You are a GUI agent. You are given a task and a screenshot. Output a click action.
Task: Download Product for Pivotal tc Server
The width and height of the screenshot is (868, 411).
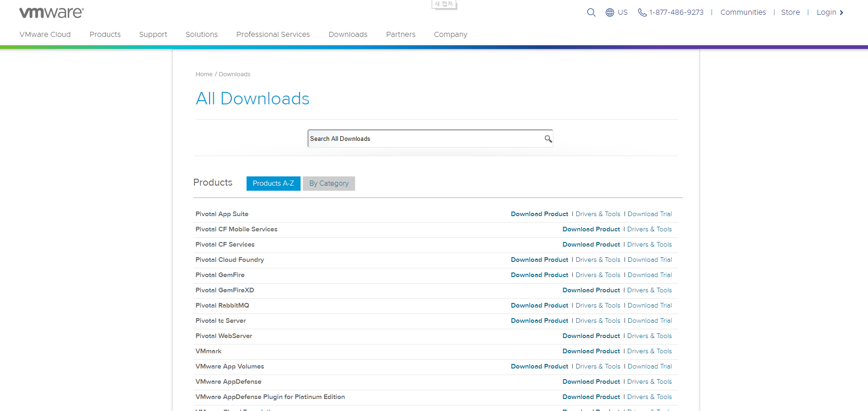coord(539,320)
